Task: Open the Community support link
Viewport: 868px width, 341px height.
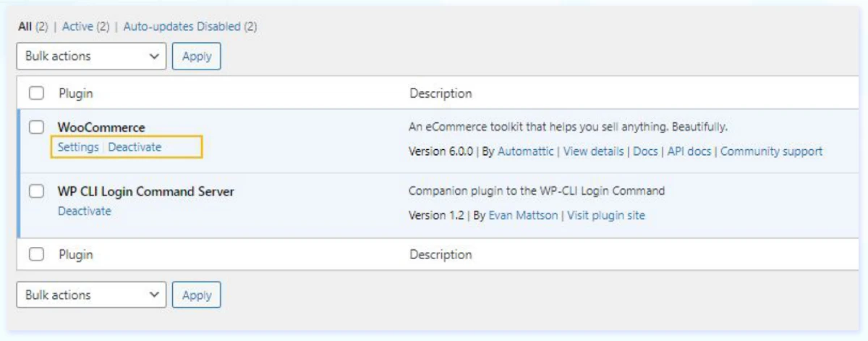Action: point(771,151)
